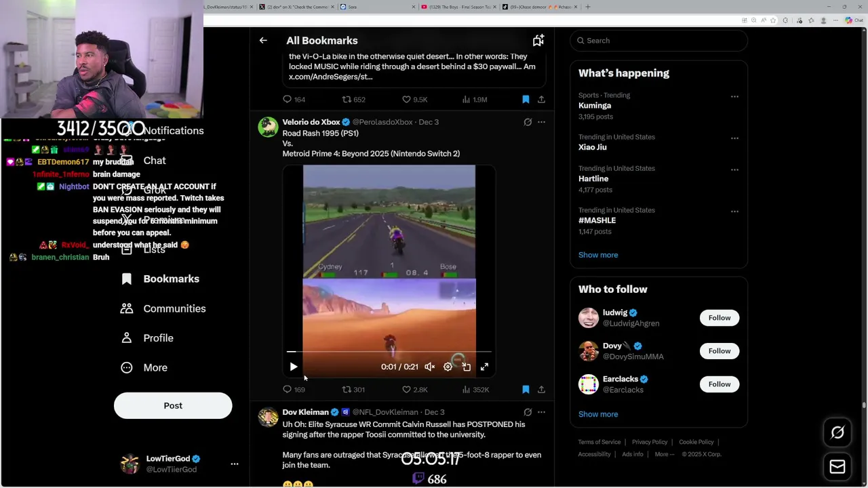Image resolution: width=868 pixels, height=488 pixels.
Task: Share the Velorio do Xbox post
Action: pos(541,390)
